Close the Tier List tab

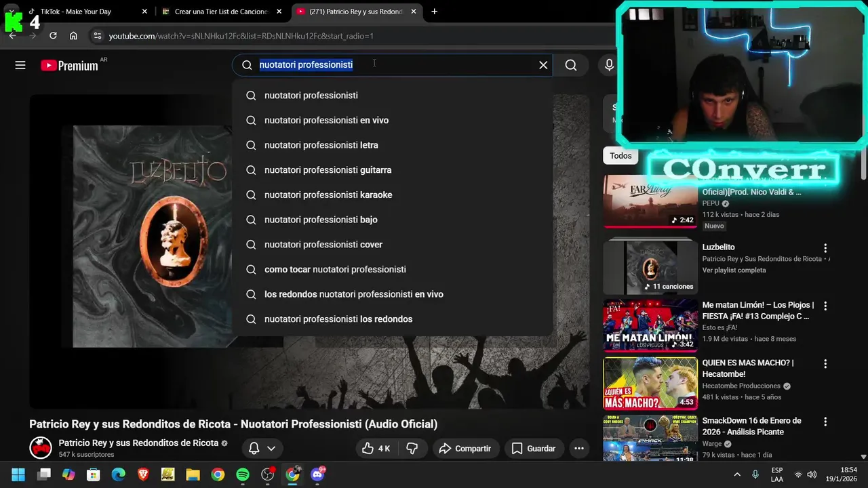(x=279, y=12)
